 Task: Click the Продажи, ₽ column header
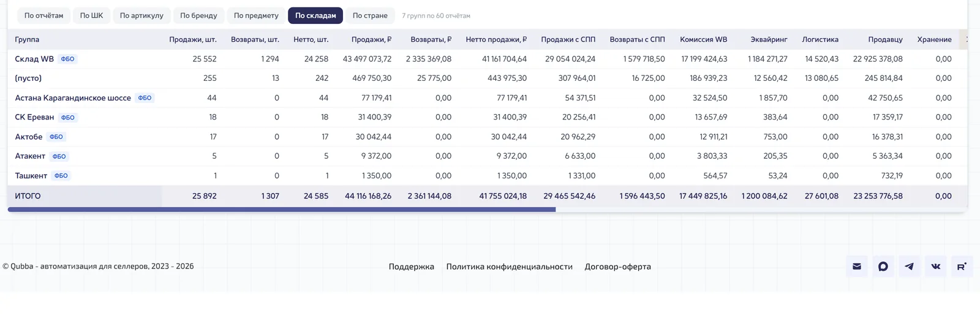click(x=371, y=39)
